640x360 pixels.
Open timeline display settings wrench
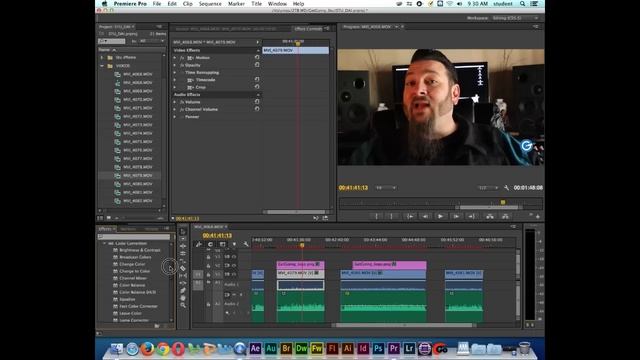[246, 244]
